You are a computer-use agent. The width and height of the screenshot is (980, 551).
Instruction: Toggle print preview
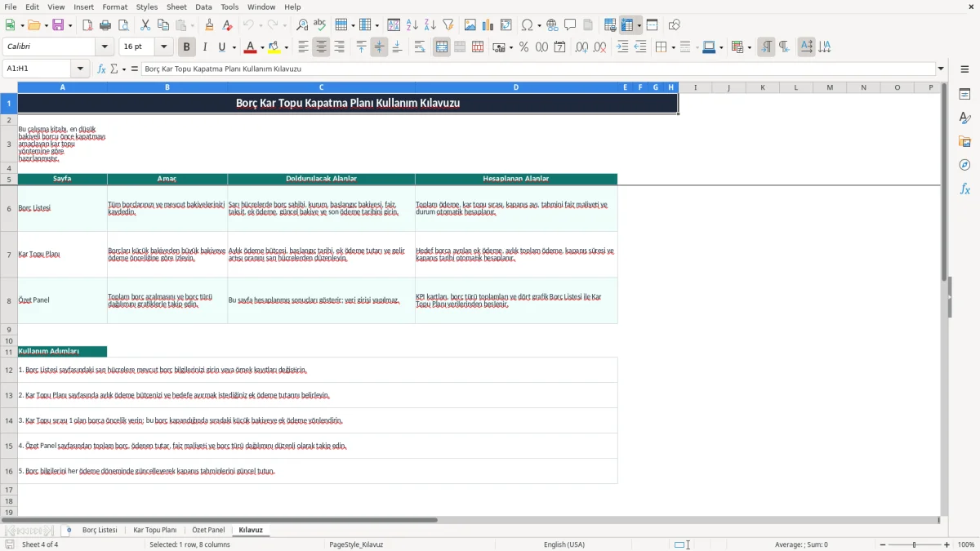(x=123, y=25)
